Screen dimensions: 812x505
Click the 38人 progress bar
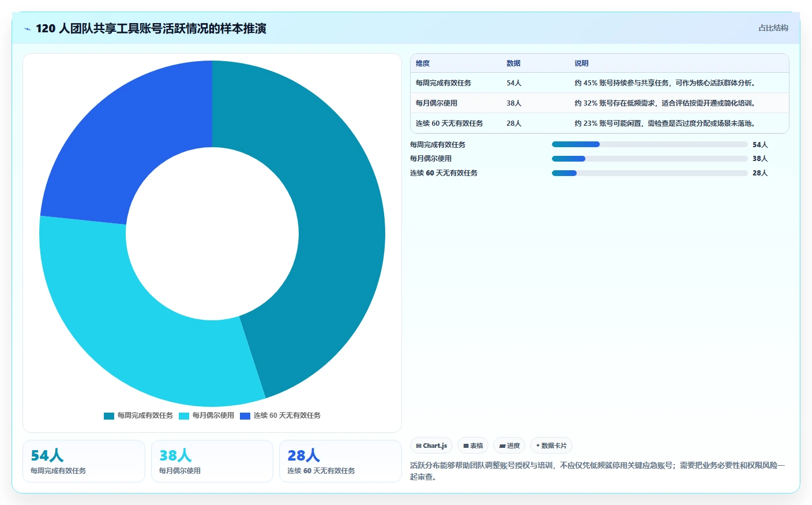pyautogui.click(x=649, y=159)
